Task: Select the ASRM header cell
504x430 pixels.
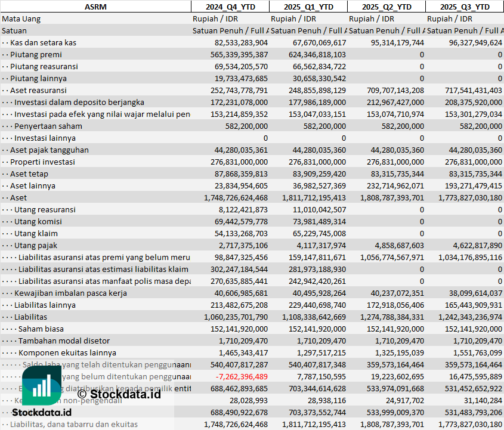Action: pyautogui.click(x=95, y=7)
